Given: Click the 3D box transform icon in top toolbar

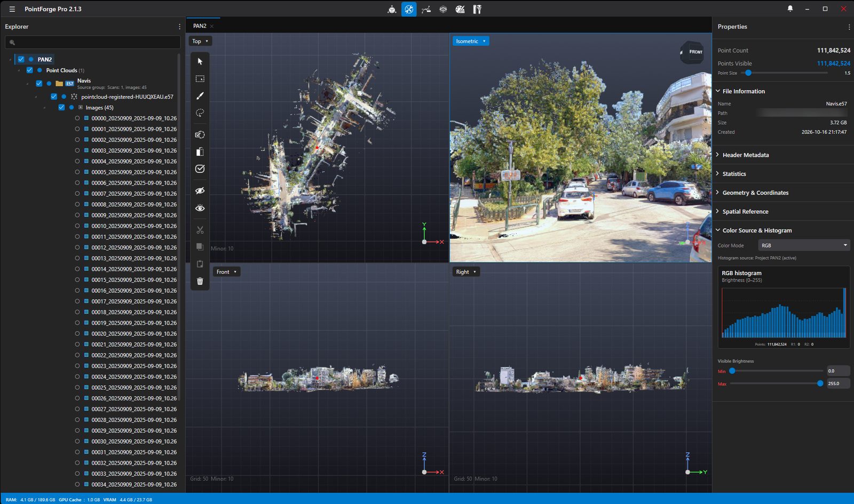Looking at the screenshot, I should coord(392,9).
